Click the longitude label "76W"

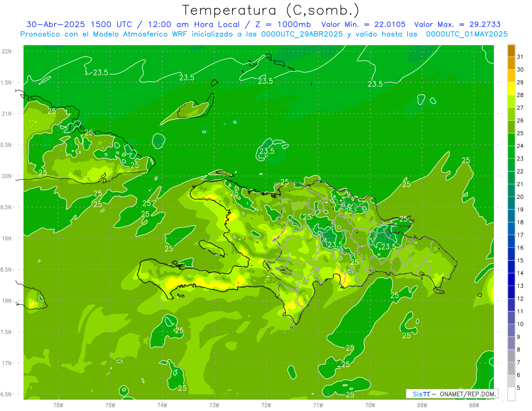[x=58, y=405]
